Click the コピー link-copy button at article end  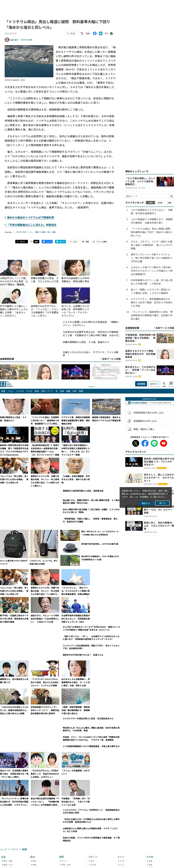74,241
